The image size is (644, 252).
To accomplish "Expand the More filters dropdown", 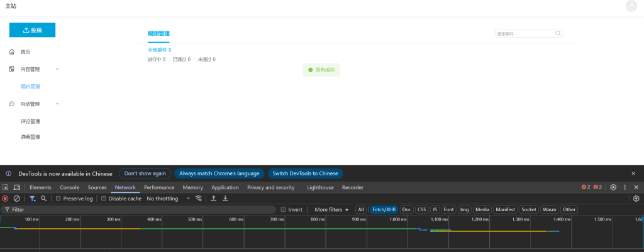I will coord(331,209).
